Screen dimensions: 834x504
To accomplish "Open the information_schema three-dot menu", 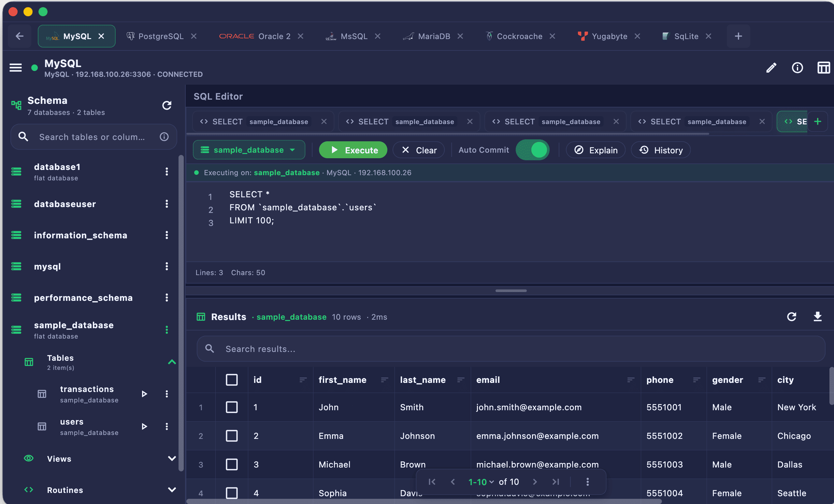I will [x=166, y=235].
